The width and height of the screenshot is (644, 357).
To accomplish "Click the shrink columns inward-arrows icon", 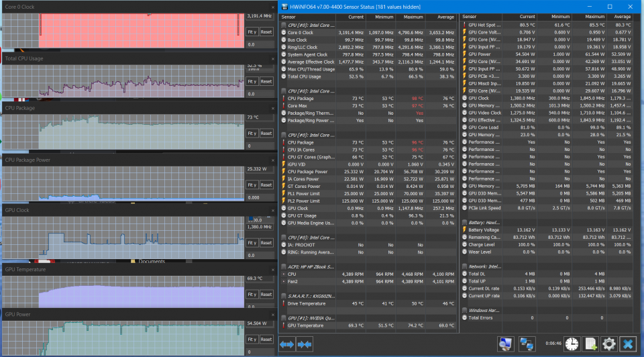I will tap(304, 344).
